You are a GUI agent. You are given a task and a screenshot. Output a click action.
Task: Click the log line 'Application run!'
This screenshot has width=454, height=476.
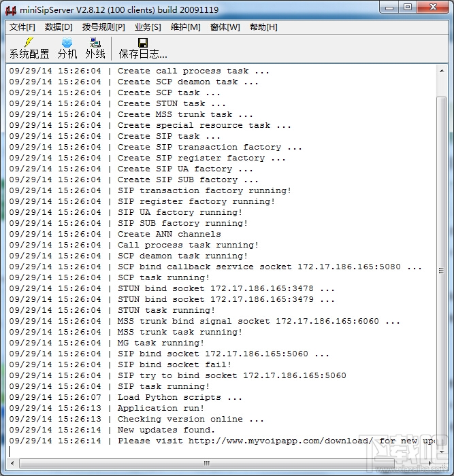(161, 409)
